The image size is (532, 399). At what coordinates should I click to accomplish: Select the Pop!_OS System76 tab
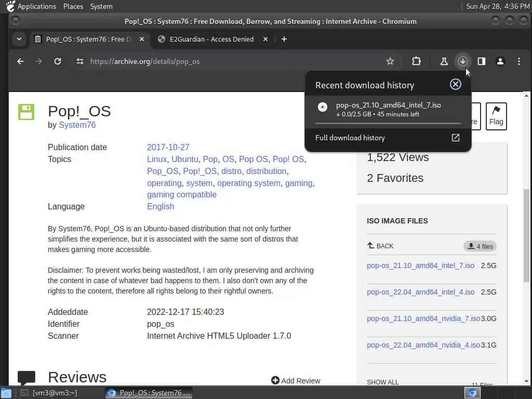click(89, 39)
